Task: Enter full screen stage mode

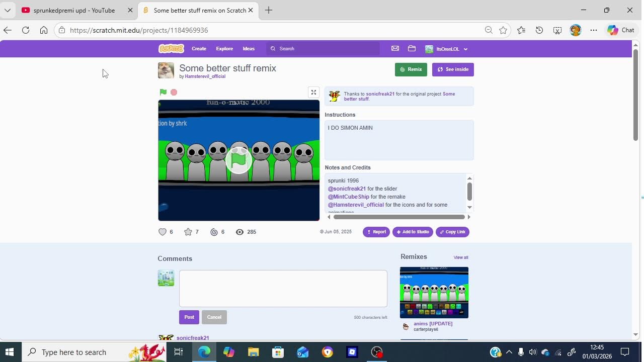Action: coord(313,92)
